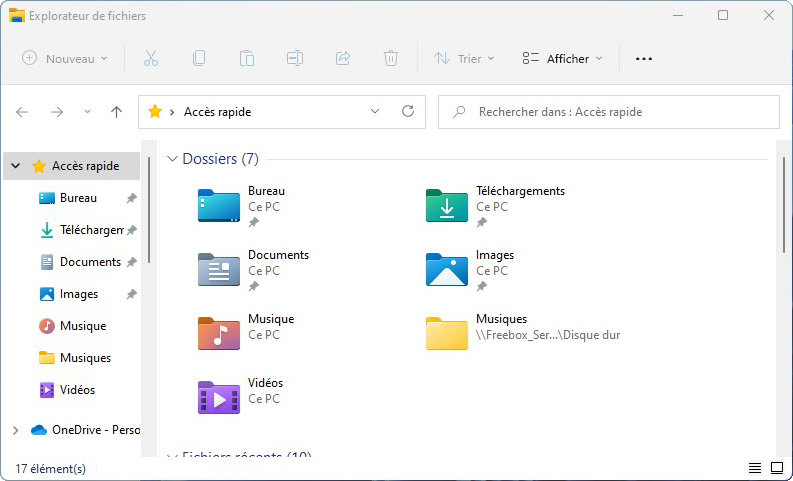This screenshot has height=481, width=793.
Task: Click the refresh icon beside address bar
Action: click(407, 112)
